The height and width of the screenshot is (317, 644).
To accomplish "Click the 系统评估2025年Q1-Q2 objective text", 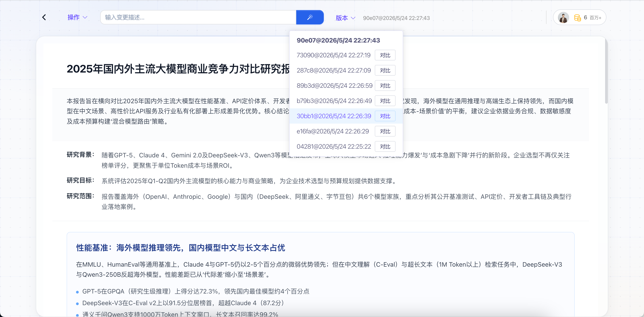I will click(250, 181).
